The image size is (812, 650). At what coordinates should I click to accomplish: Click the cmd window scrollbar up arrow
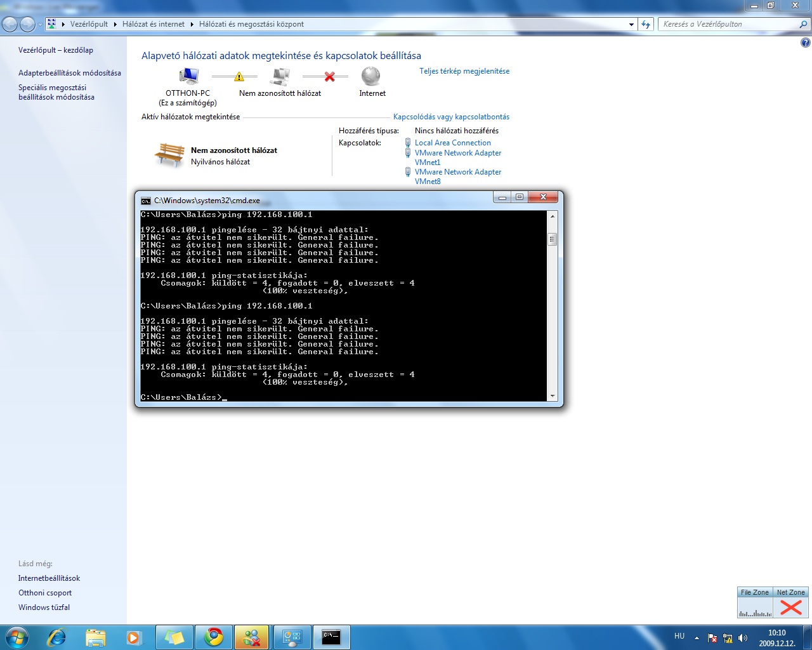click(x=553, y=216)
